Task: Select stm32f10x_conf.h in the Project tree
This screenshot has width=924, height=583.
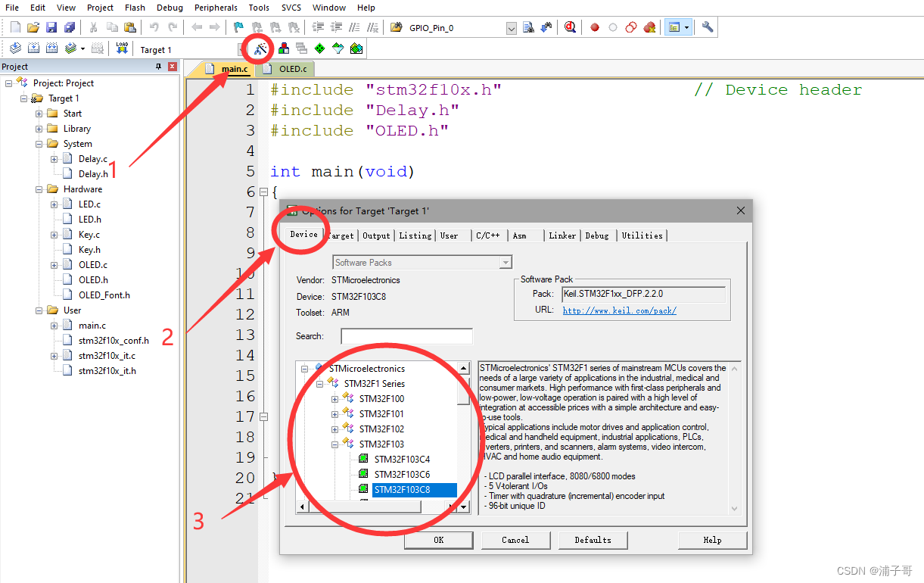Action: (114, 341)
